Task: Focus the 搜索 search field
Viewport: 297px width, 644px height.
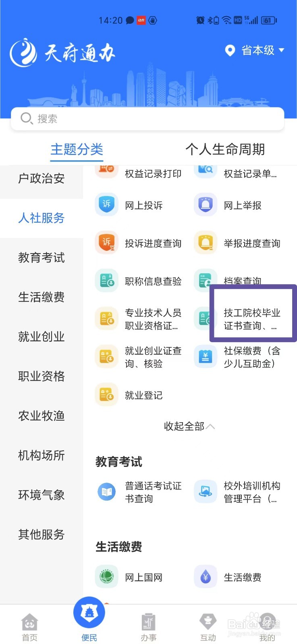Action: [x=147, y=119]
